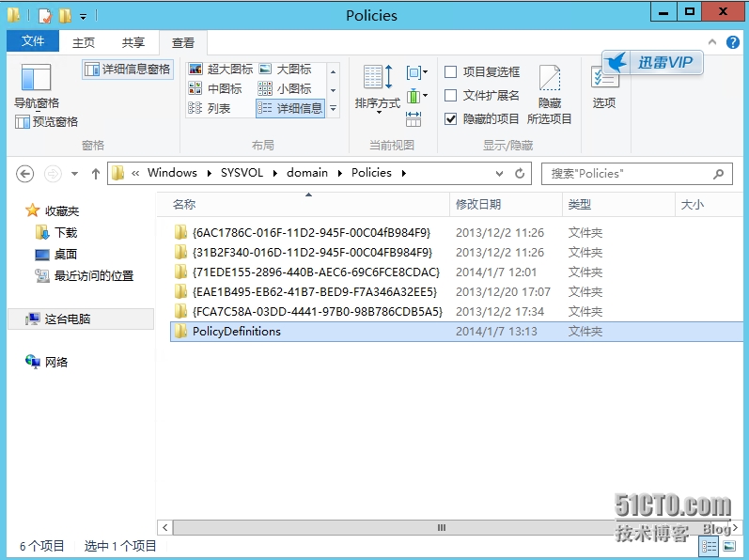Image resolution: width=749 pixels, height=560 pixels.
Task: Click the horizontal scrollbar left arrow
Action: [164, 527]
